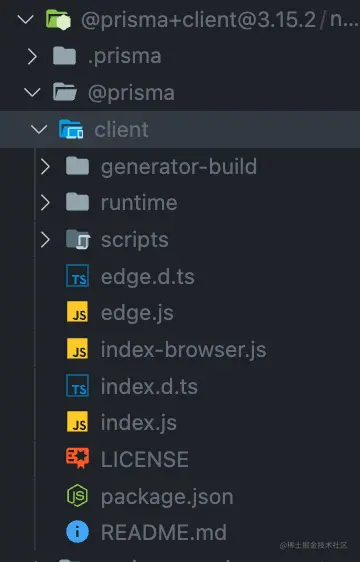The width and height of the screenshot is (360, 562).
Task: Expand the .prisma folder
Action: (x=32, y=57)
